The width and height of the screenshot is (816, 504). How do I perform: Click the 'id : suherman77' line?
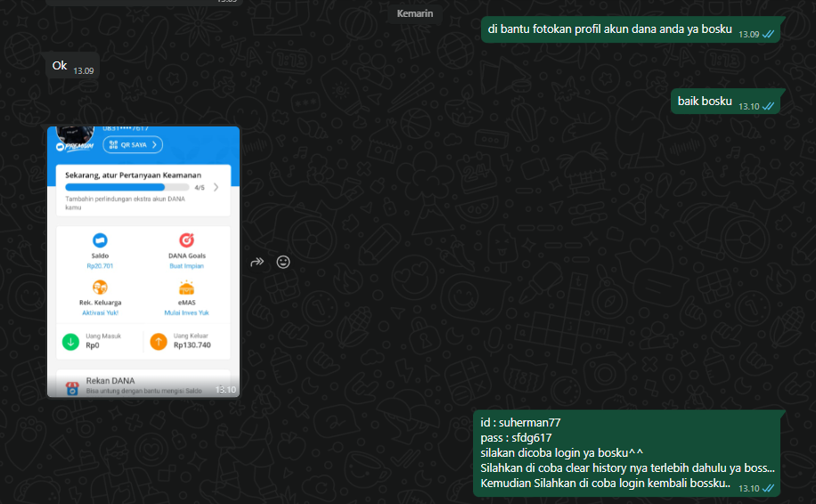tap(520, 422)
